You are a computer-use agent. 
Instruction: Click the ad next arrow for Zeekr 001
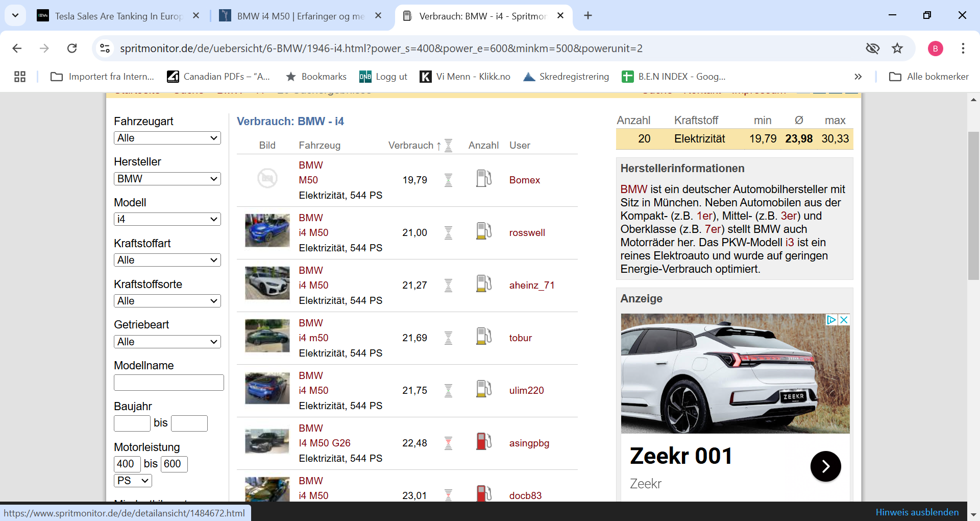click(825, 466)
